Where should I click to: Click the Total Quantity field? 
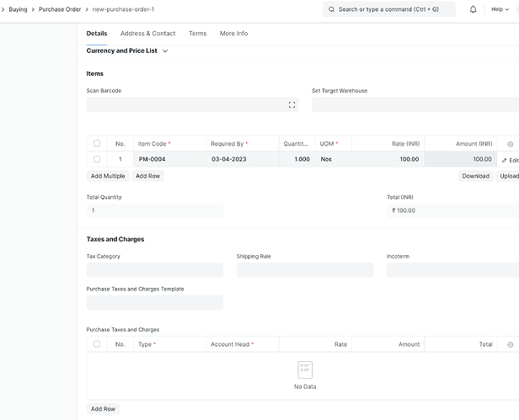(155, 210)
